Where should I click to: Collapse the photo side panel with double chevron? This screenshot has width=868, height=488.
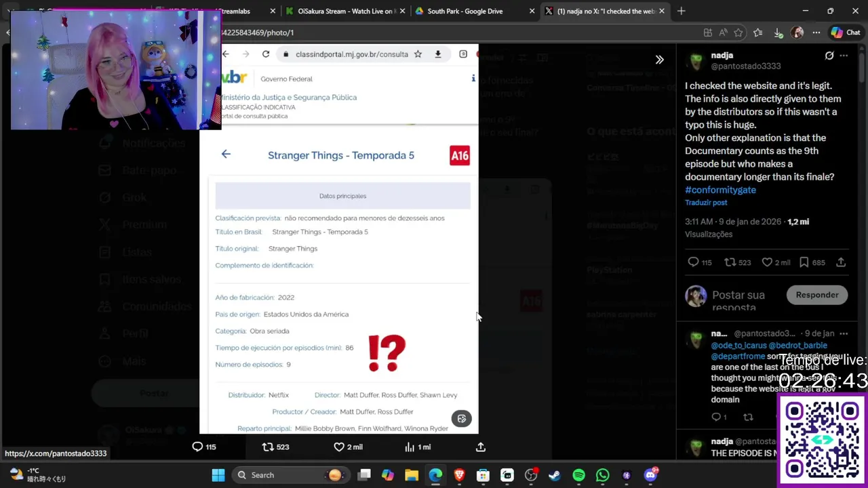(x=659, y=60)
